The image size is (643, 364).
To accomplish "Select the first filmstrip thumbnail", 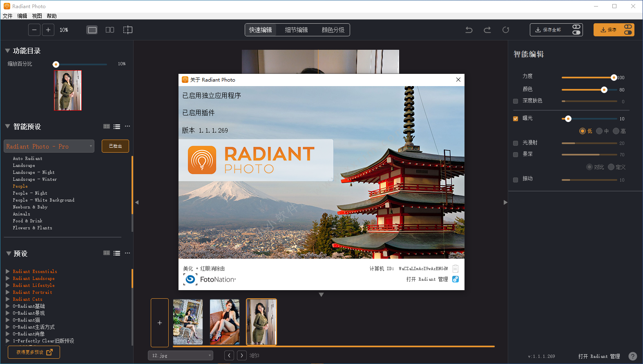I will coord(188,322).
